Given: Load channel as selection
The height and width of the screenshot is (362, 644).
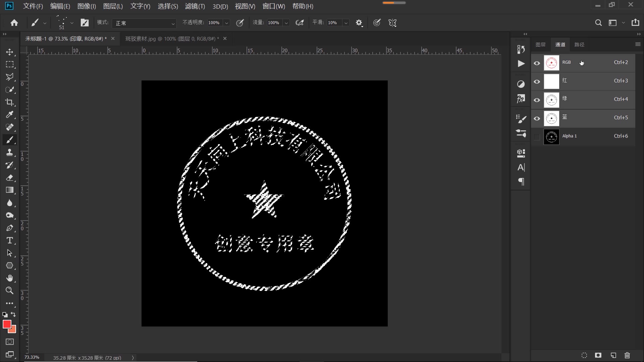Looking at the screenshot, I should (584, 355).
